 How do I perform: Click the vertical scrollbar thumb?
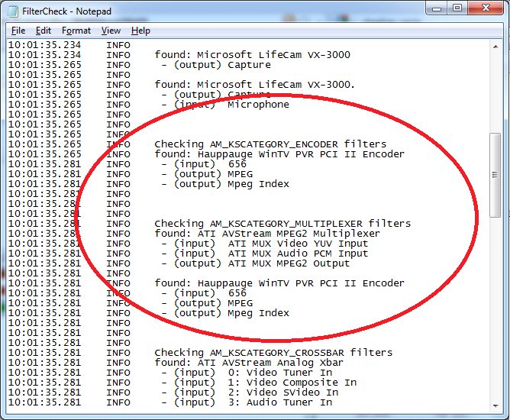495,175
